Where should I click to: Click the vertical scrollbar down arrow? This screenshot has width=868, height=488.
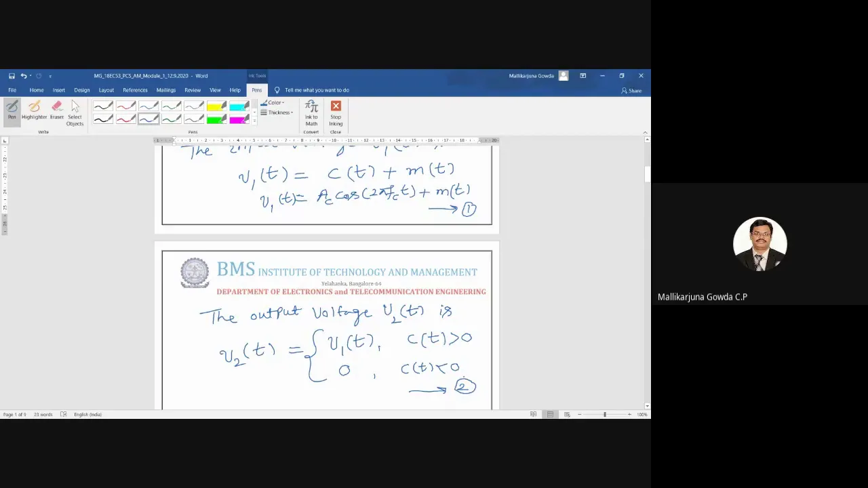pos(647,406)
